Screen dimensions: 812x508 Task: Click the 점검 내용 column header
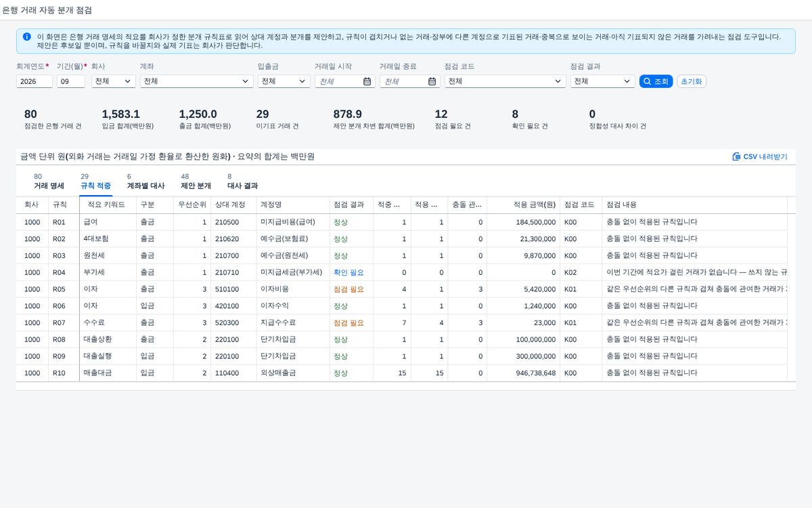click(694, 205)
